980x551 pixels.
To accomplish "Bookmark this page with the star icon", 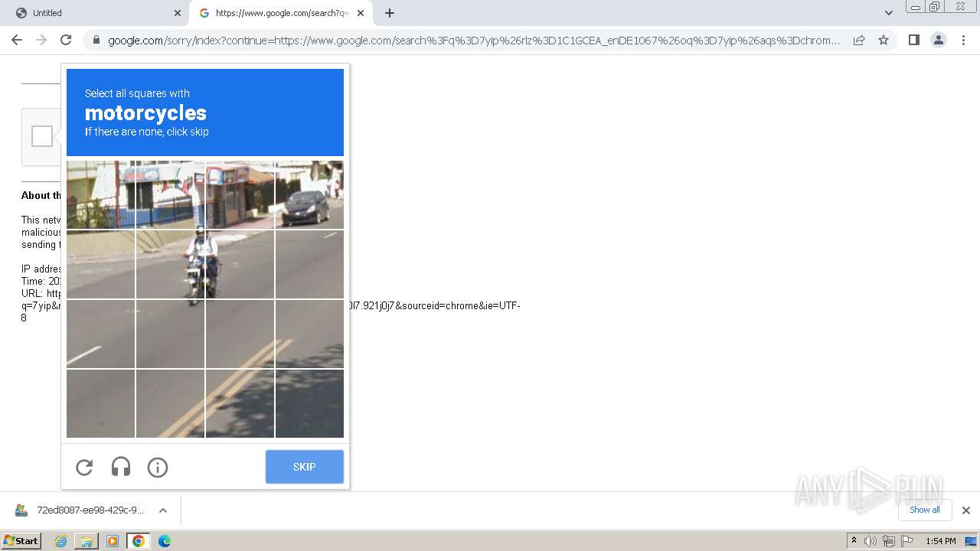I will pyautogui.click(x=884, y=40).
